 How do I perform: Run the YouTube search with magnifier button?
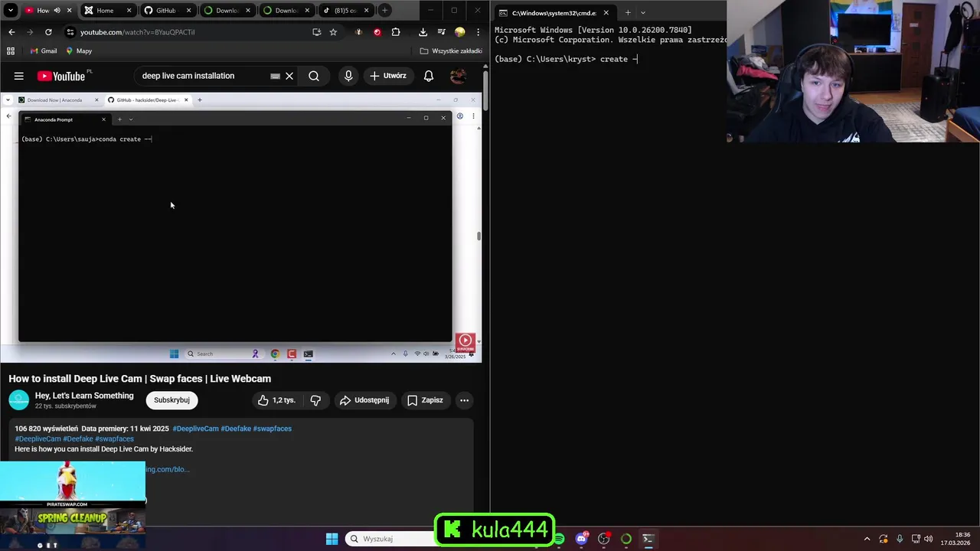click(314, 76)
